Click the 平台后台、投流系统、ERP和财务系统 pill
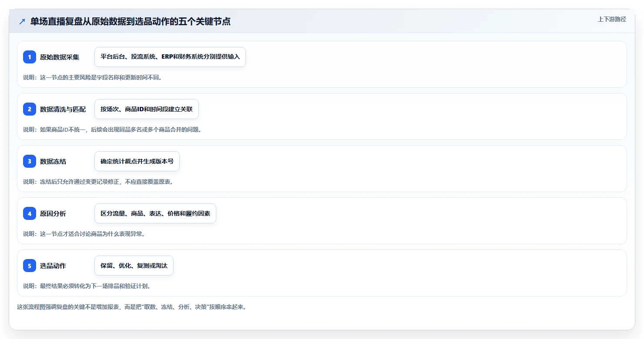 (x=170, y=57)
